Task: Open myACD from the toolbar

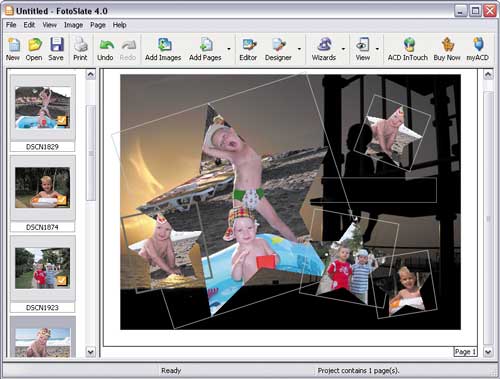Action: pos(478,49)
